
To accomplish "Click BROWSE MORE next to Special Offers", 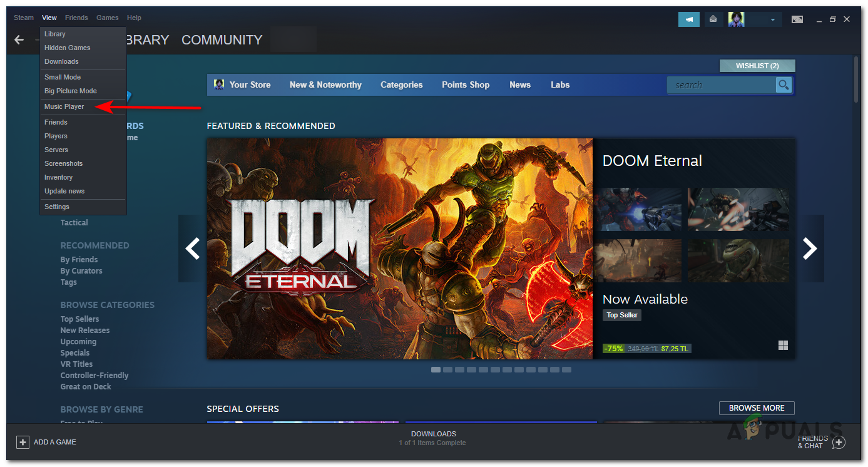I will (x=756, y=408).
